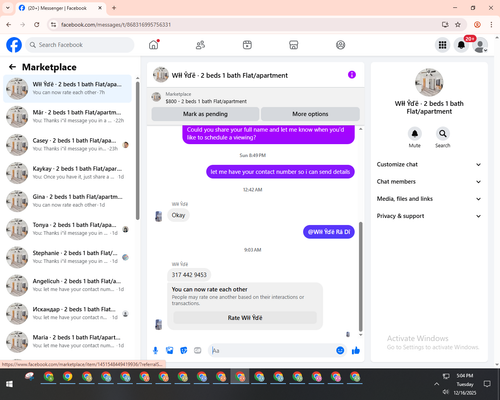Open Casey conversation in the list
Viewport: 500px width, 400px height.
click(x=68, y=145)
